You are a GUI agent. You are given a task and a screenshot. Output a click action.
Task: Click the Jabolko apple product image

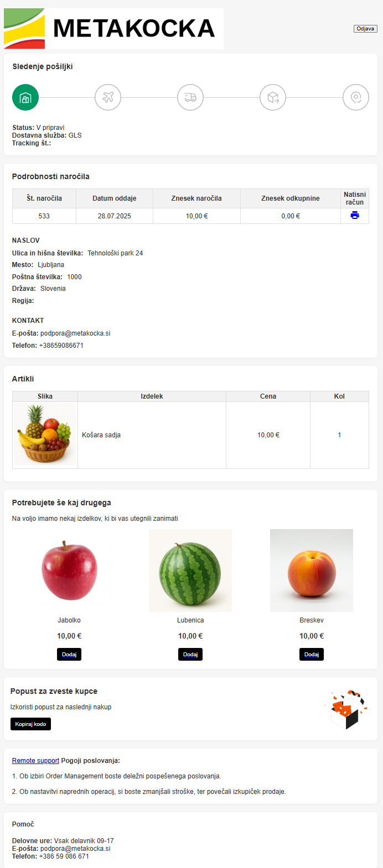pyautogui.click(x=69, y=571)
